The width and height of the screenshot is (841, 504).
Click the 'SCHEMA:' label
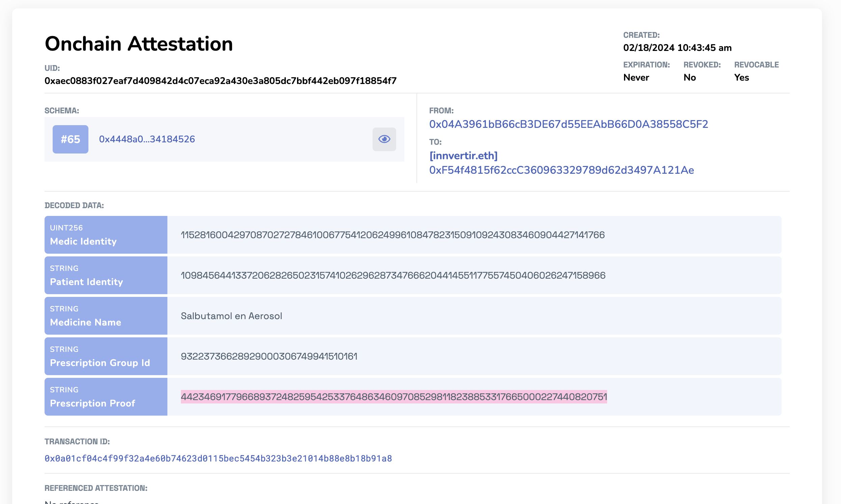[x=61, y=111]
